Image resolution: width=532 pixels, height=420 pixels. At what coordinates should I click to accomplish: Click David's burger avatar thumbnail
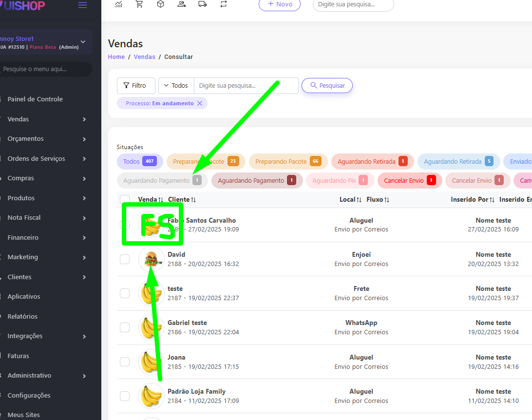pyautogui.click(x=151, y=259)
